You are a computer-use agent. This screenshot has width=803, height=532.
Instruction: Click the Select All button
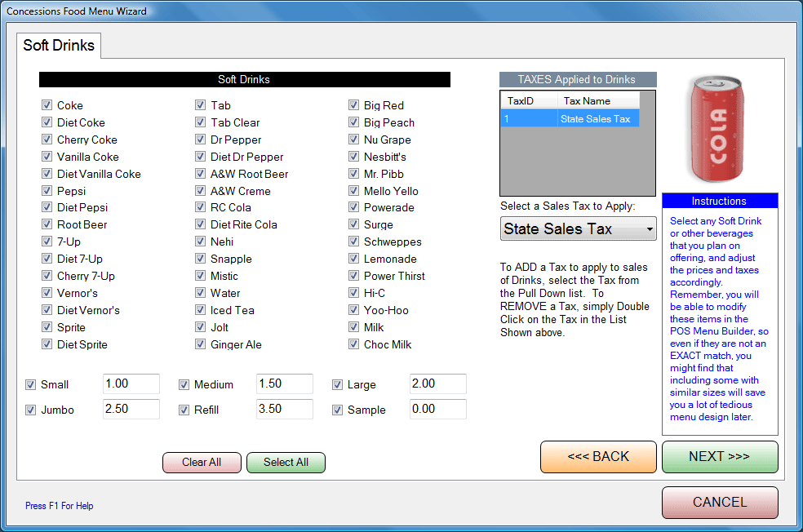pyautogui.click(x=286, y=463)
